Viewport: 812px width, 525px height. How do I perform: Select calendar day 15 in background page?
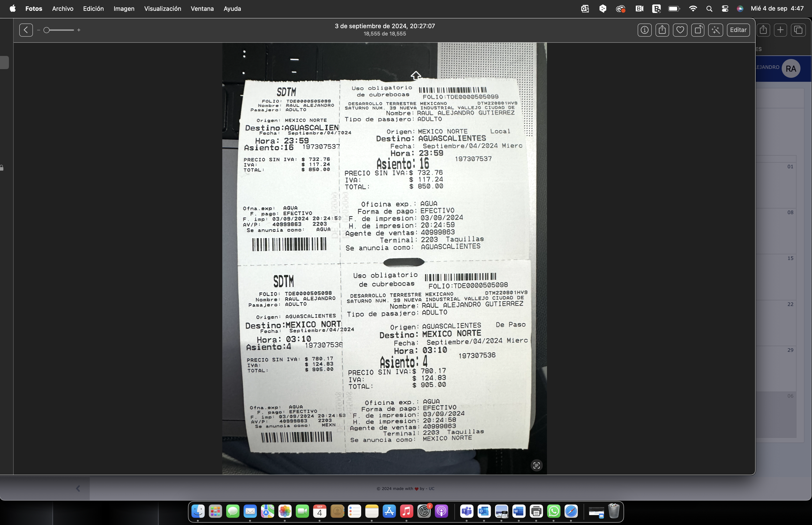tap(790, 258)
